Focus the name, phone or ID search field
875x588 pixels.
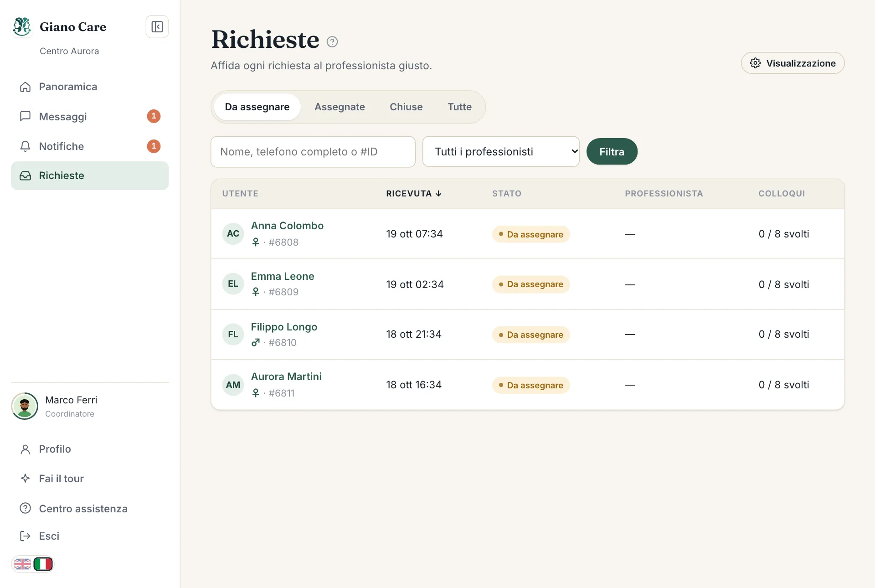(313, 152)
